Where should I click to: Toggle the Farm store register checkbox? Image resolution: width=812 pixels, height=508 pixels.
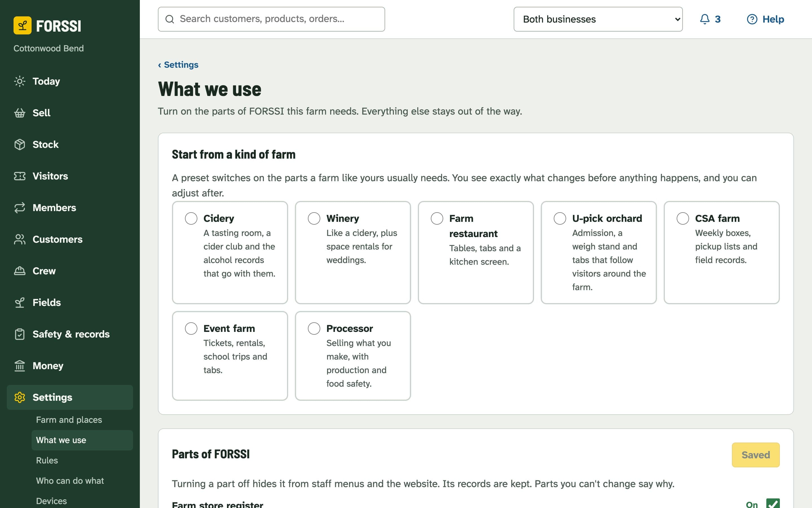tap(773, 504)
